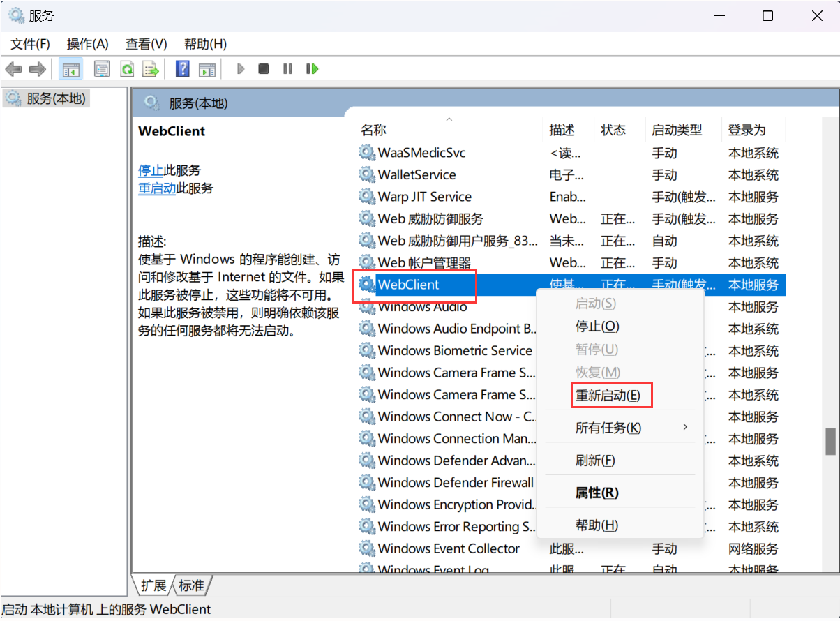The height and width of the screenshot is (621, 840).
Task: Click the Stop Service square icon
Action: (x=264, y=69)
